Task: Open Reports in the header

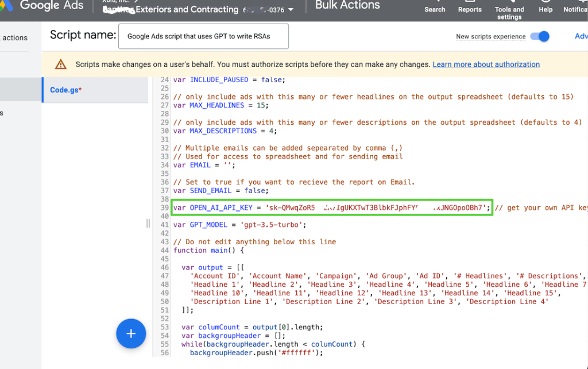Action: click(x=470, y=7)
